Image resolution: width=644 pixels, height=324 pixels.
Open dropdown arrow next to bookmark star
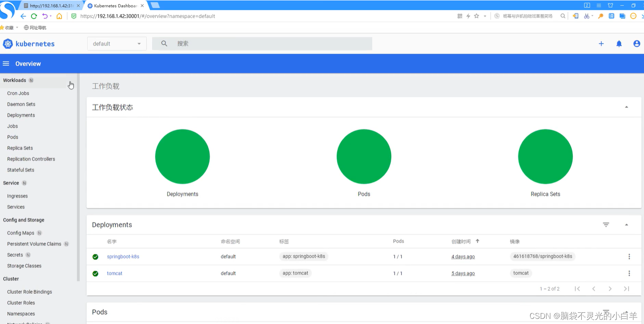[x=485, y=16]
